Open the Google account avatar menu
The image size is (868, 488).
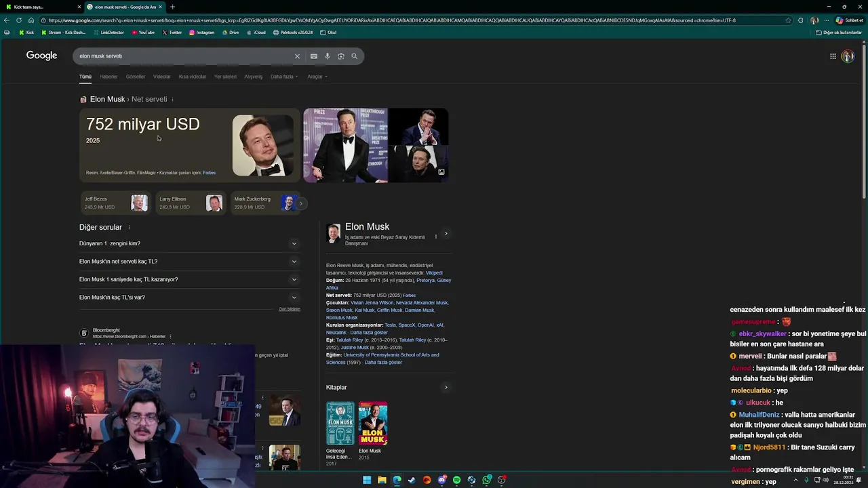tap(848, 56)
